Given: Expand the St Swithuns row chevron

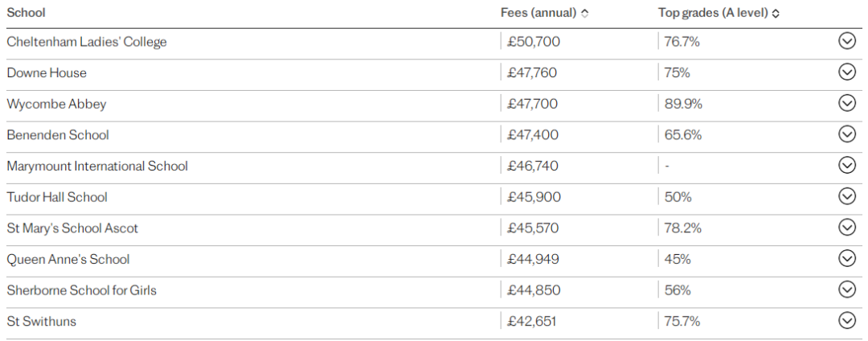Looking at the screenshot, I should pyautogui.click(x=847, y=320).
